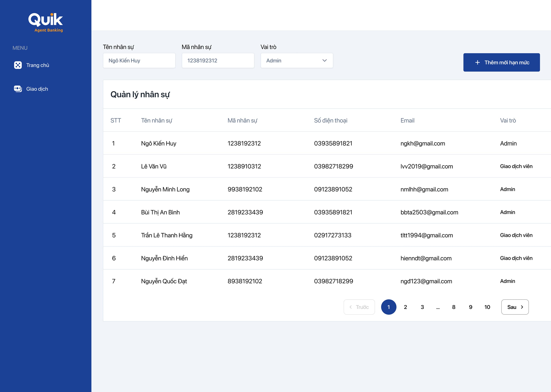Select pagination page 1
The image size is (551, 392).
pos(389,307)
